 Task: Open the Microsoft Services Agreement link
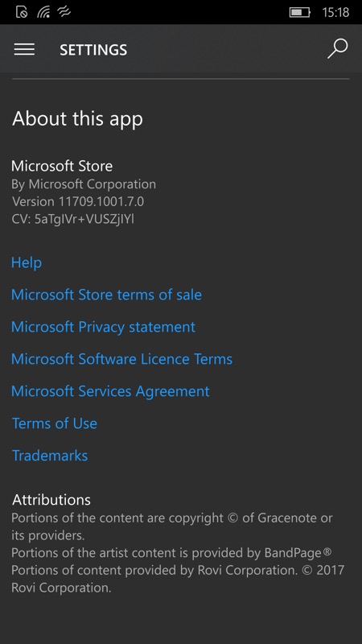pos(110,391)
